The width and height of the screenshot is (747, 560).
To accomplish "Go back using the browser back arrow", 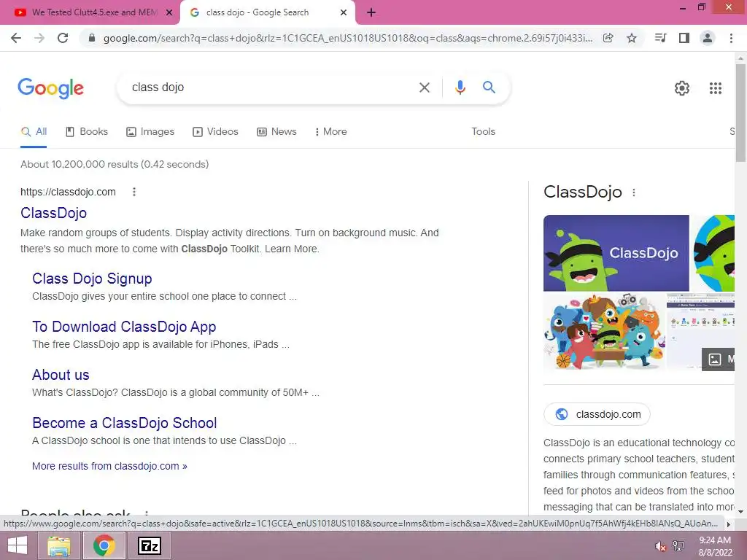I will (x=16, y=38).
